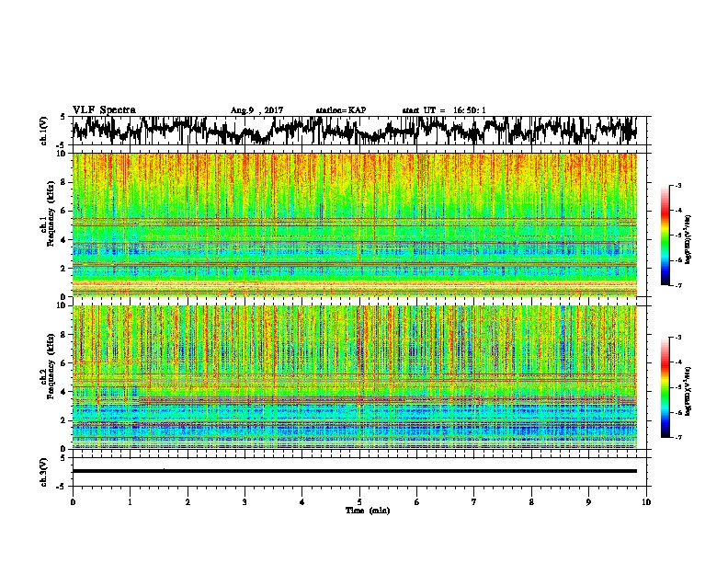Click time axis tick label "1"
This screenshot has width=728, height=563.
coord(130,502)
